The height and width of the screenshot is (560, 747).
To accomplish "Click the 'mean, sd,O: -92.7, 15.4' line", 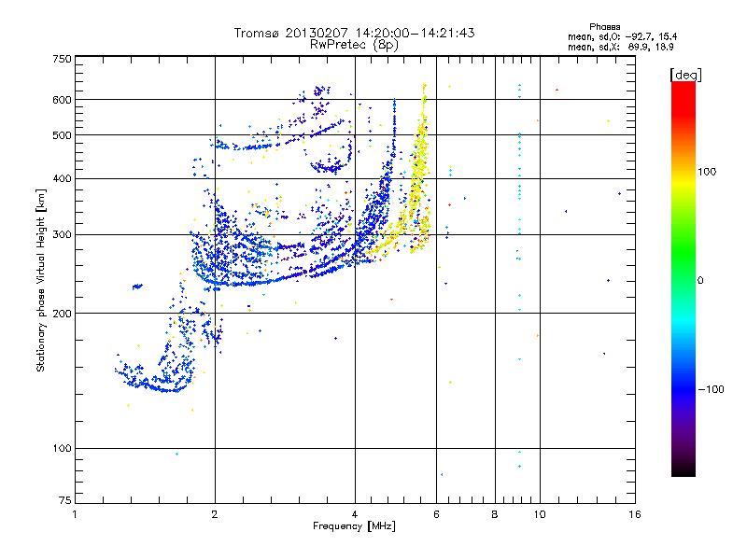I will point(622,36).
